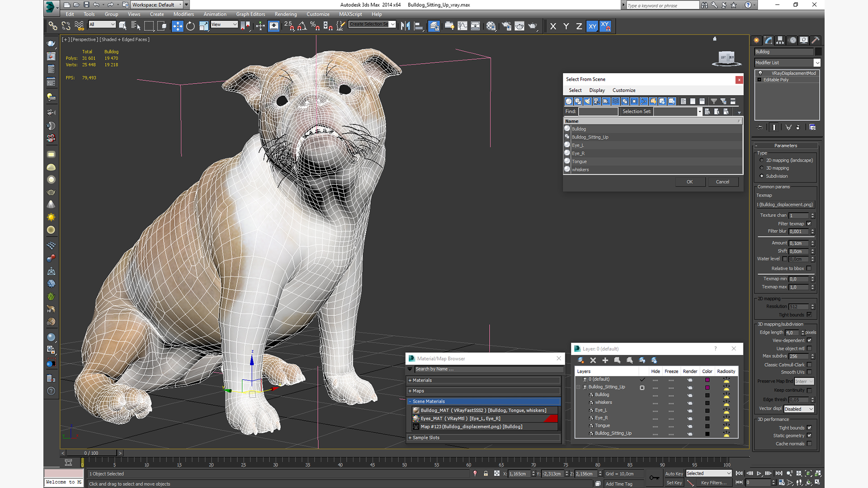Click the Bulldog_displacement.png texmap button

tap(786, 205)
